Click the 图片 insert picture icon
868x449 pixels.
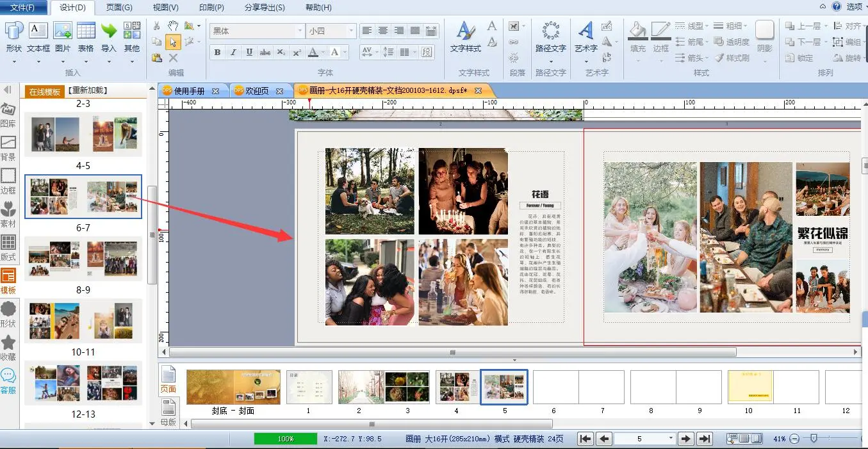coord(62,37)
